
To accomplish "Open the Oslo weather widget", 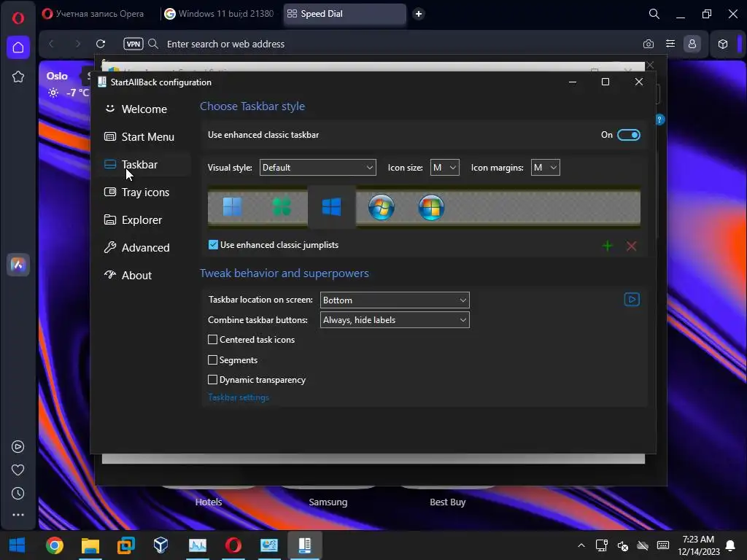I will coord(67,85).
